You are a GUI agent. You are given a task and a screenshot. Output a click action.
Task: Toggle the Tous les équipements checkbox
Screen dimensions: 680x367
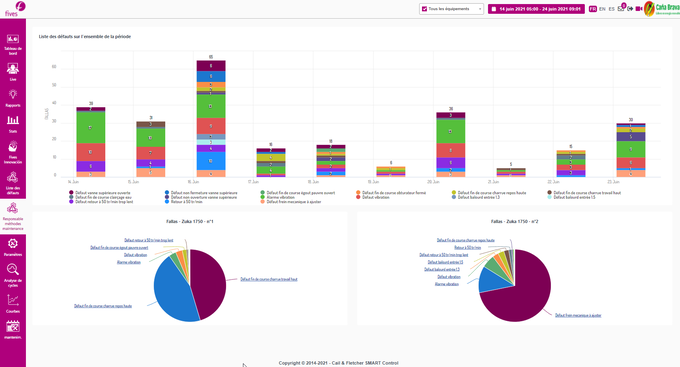[424, 9]
